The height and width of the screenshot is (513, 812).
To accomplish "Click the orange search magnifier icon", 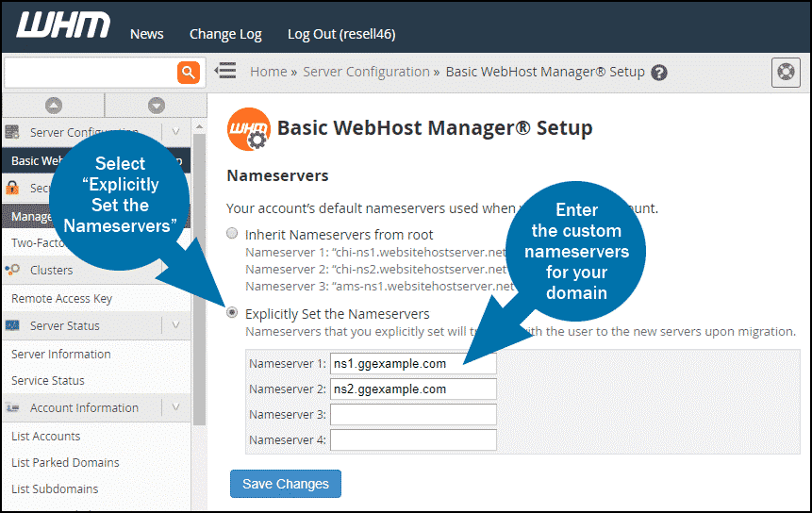I will tap(189, 73).
